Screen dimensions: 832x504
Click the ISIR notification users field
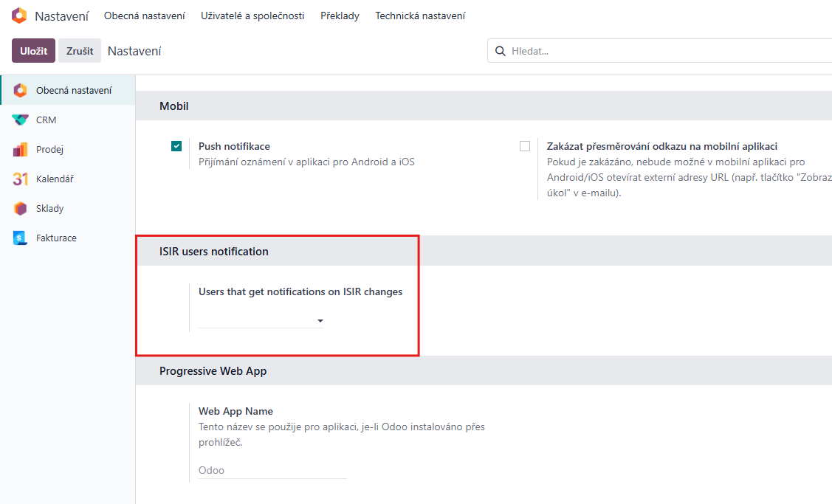pos(255,320)
